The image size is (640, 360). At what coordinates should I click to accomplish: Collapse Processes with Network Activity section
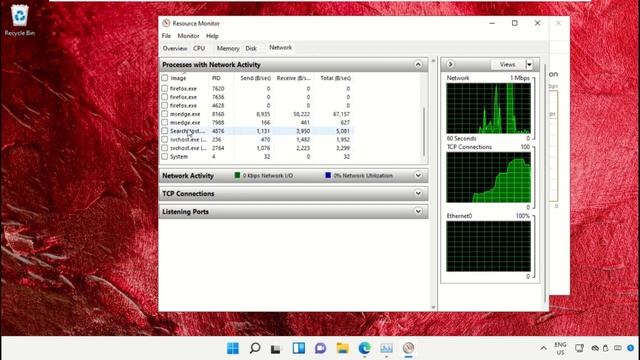418,64
